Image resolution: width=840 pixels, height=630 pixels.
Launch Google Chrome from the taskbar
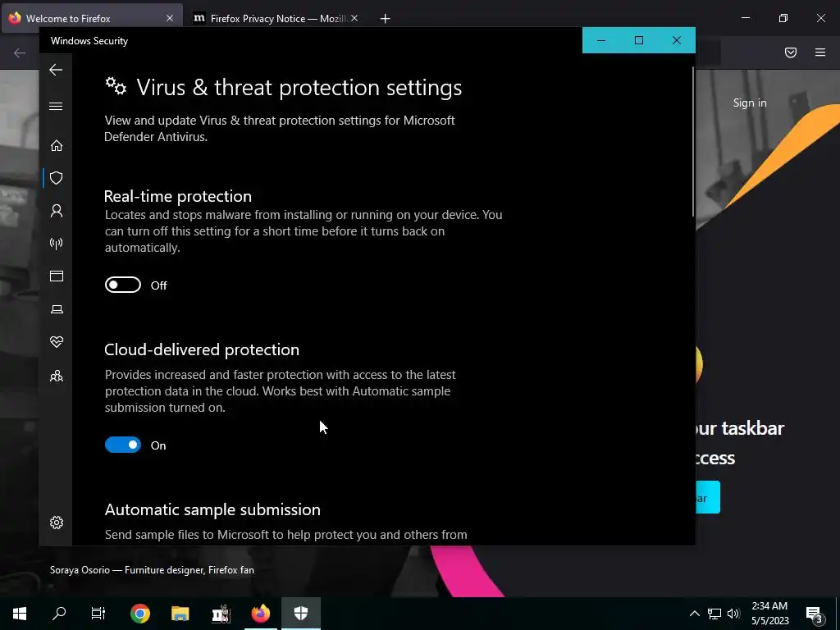coord(139,614)
